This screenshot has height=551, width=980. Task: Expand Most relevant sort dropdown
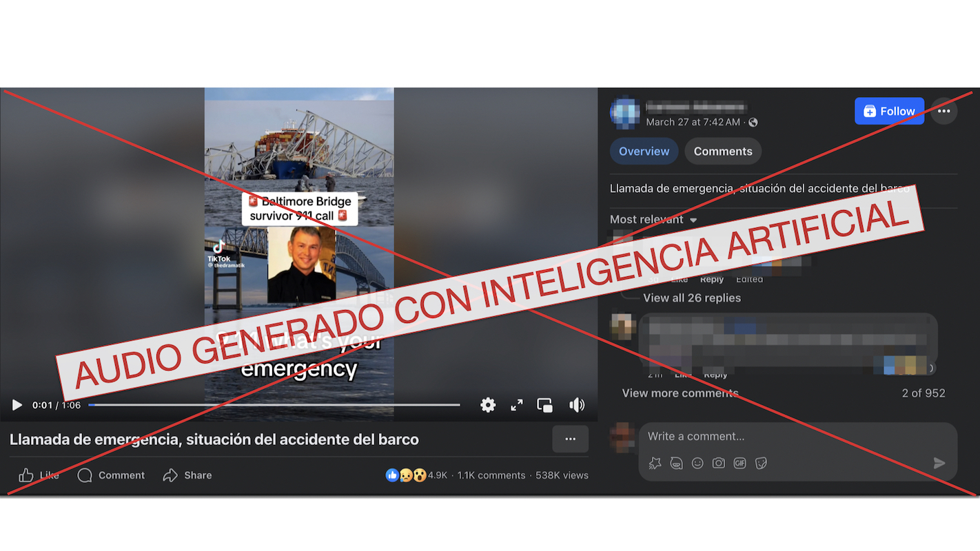coord(653,220)
